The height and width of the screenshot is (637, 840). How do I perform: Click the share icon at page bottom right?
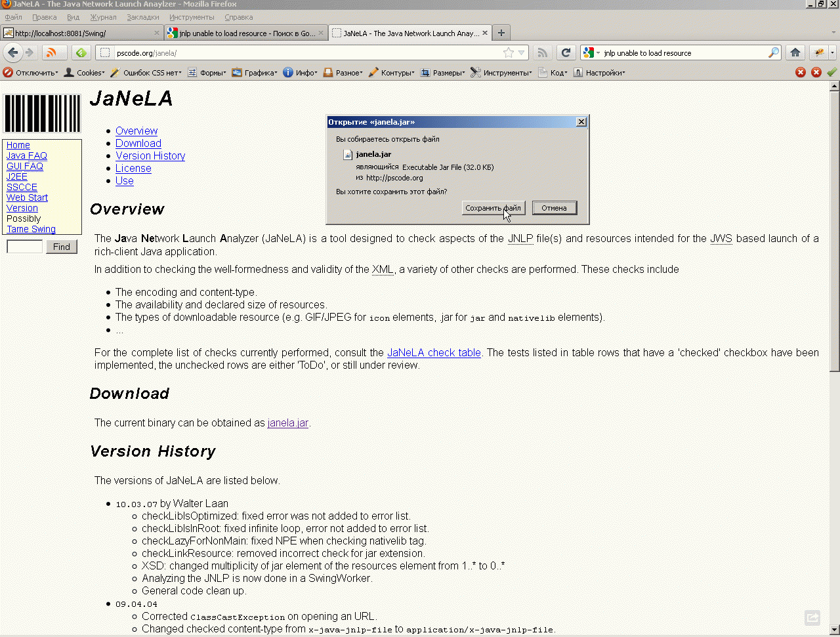[812, 617]
